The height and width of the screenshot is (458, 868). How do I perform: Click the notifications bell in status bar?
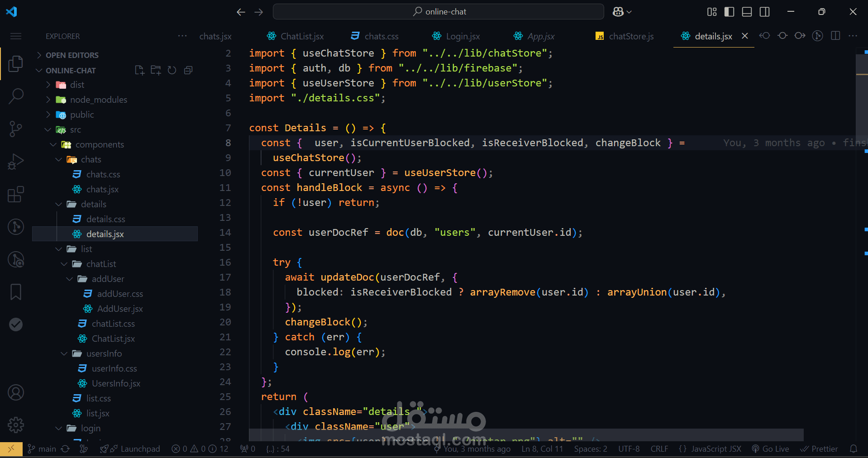pyautogui.click(x=854, y=449)
